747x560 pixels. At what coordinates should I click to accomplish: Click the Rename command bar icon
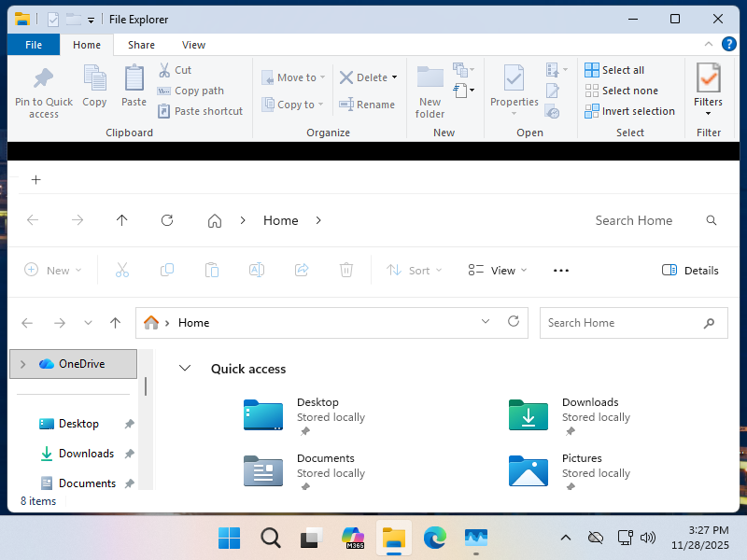pos(257,270)
